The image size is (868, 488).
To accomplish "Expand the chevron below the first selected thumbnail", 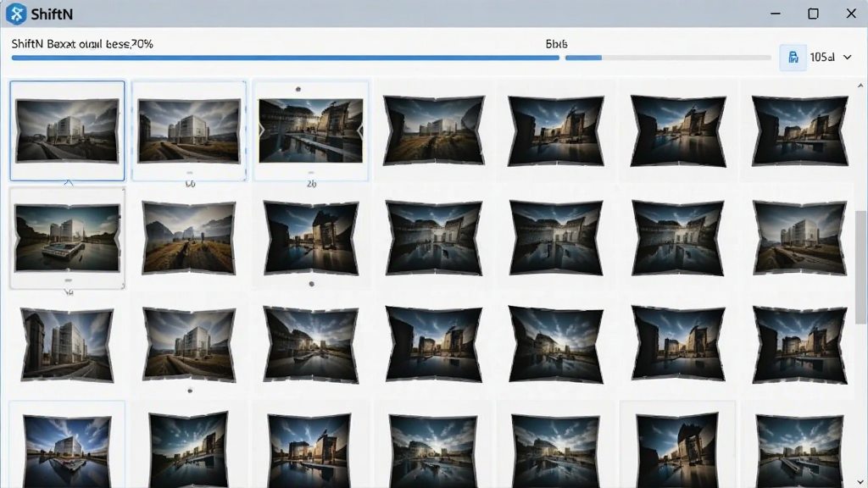I will point(68,182).
